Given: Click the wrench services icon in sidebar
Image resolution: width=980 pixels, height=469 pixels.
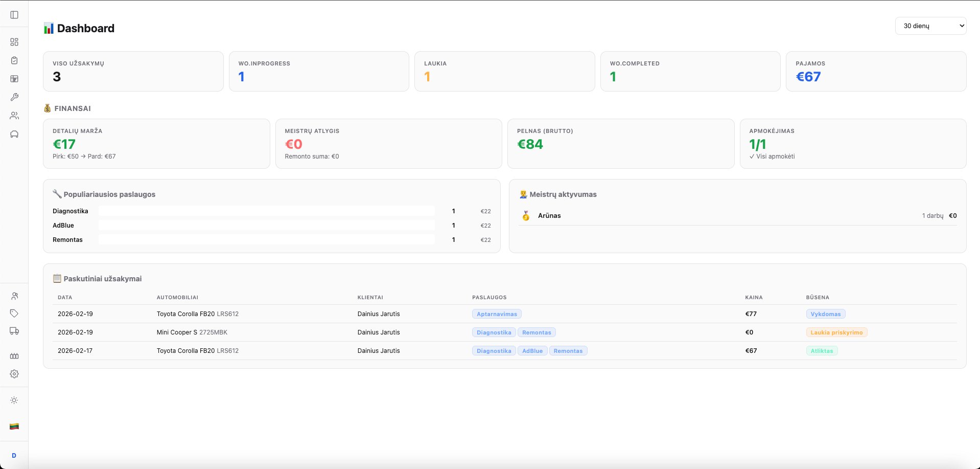Looking at the screenshot, I should coord(14,97).
